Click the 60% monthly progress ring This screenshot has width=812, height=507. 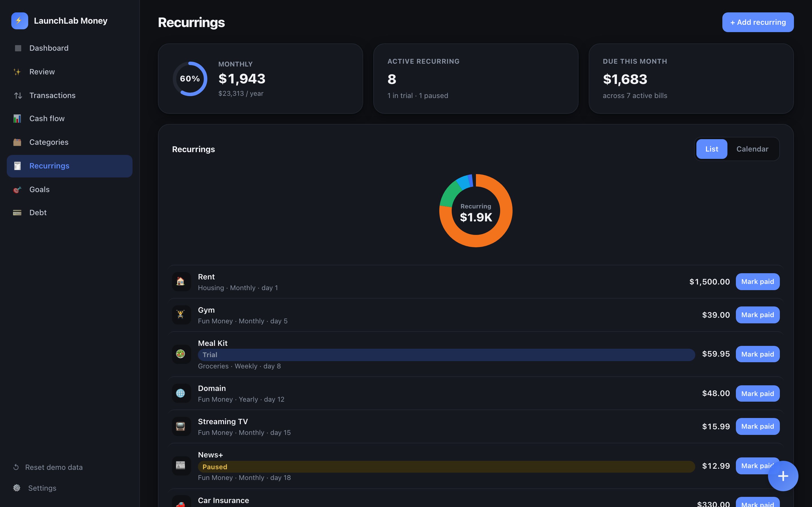click(190, 79)
